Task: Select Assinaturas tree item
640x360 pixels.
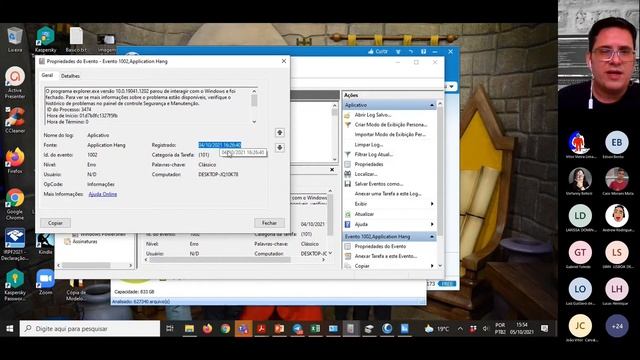Action: click(x=85, y=242)
